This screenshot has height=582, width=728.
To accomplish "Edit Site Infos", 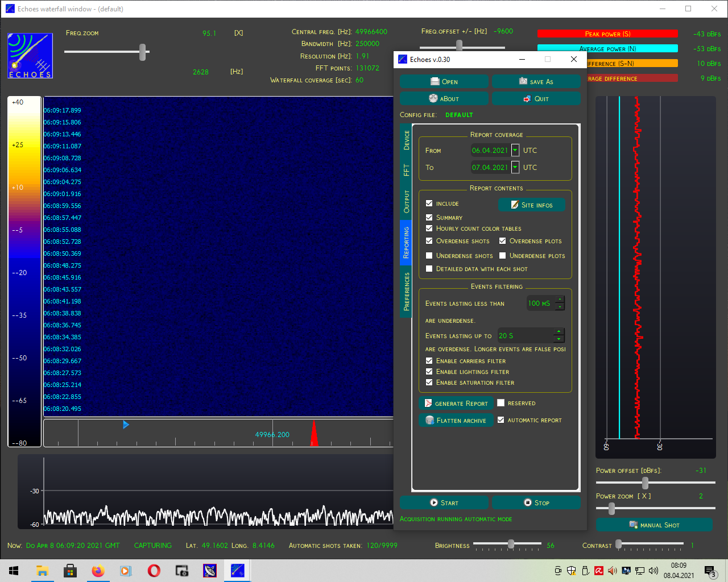I will tap(531, 205).
